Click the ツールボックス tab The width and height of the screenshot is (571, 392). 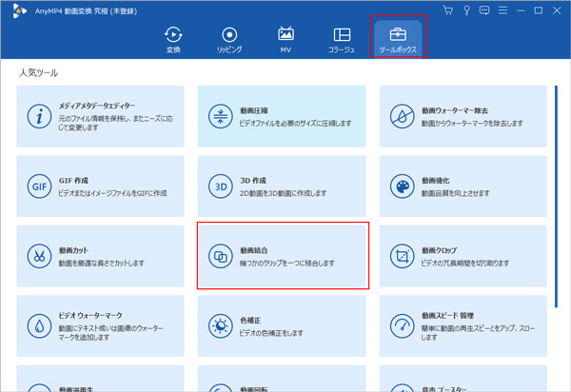(398, 38)
